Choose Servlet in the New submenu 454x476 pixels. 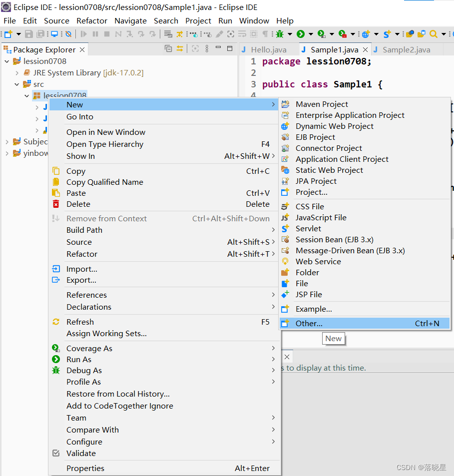point(364,229)
